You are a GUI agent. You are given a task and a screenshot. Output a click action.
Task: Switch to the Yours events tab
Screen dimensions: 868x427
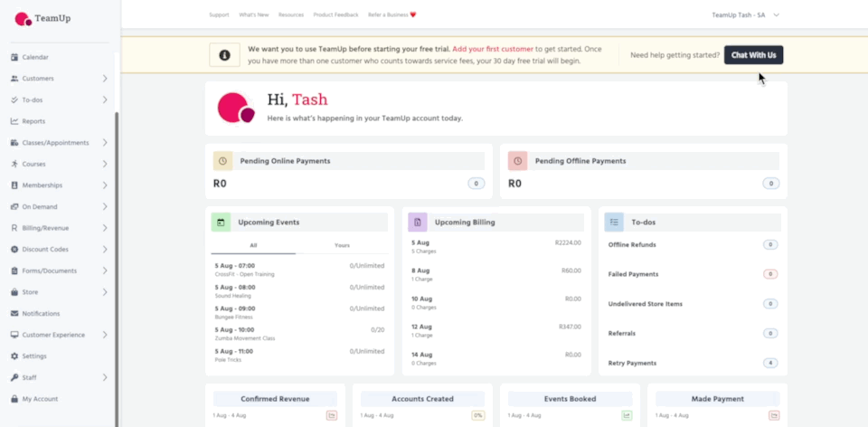point(343,245)
